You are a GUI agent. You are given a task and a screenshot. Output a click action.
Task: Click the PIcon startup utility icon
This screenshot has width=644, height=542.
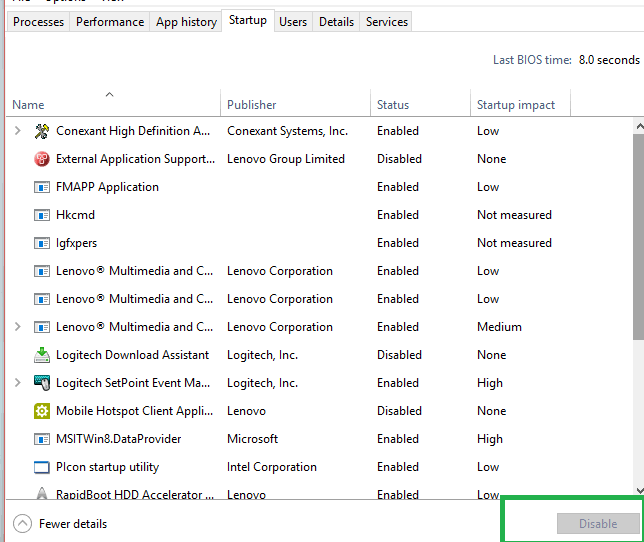42,467
